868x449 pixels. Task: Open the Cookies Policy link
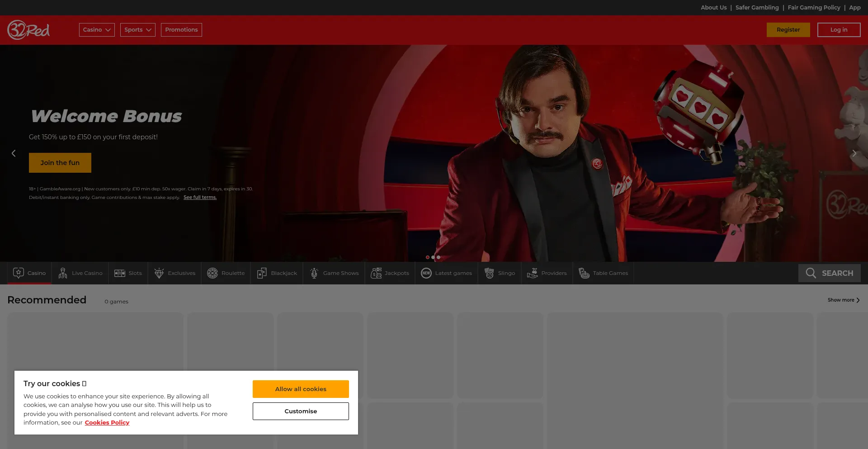(x=107, y=423)
